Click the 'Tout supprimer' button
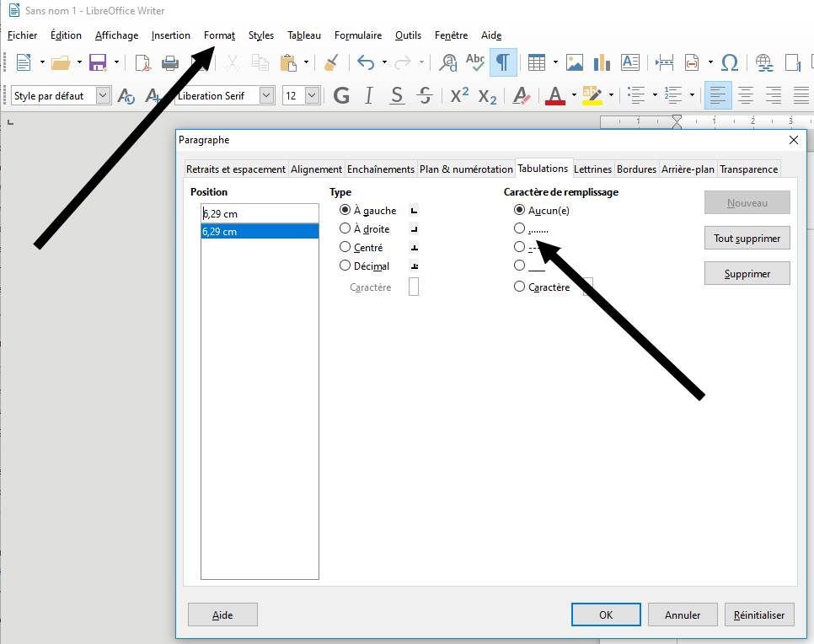The height and width of the screenshot is (644, 814). pos(747,239)
